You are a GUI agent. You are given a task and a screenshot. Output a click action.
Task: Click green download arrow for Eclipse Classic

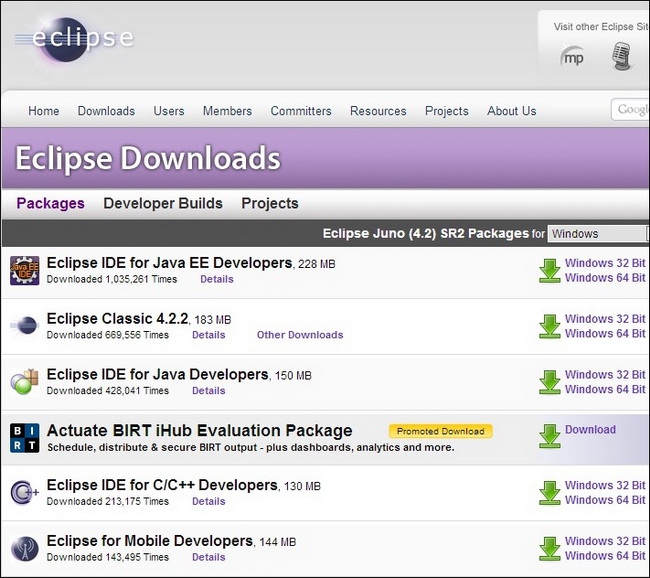[x=550, y=326]
